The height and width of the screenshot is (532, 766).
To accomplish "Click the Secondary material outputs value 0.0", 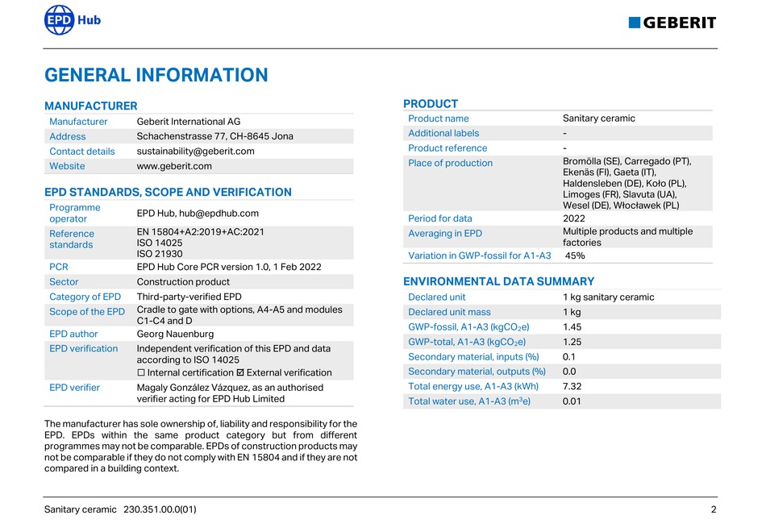I will [569, 372].
